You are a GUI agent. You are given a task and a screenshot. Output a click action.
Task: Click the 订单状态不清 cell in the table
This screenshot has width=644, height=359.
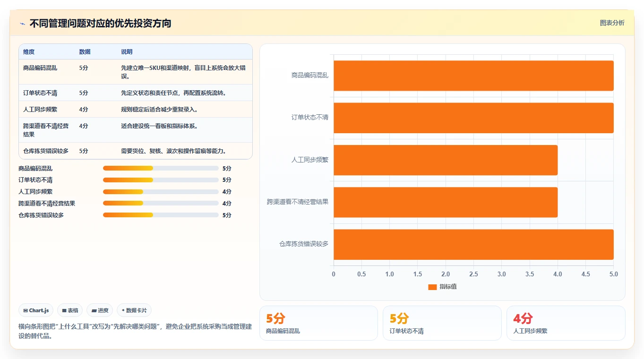click(40, 93)
